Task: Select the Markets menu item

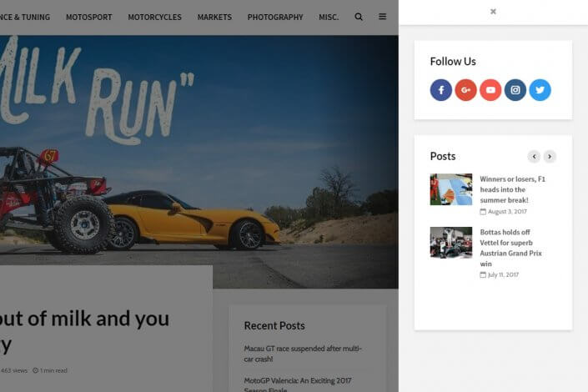Action: 214,17
